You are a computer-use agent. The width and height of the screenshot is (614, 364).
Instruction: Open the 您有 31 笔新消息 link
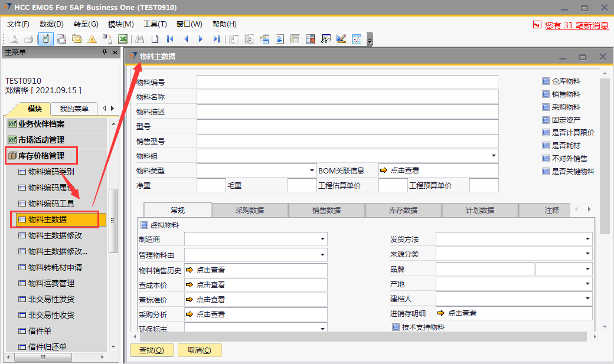(x=576, y=25)
